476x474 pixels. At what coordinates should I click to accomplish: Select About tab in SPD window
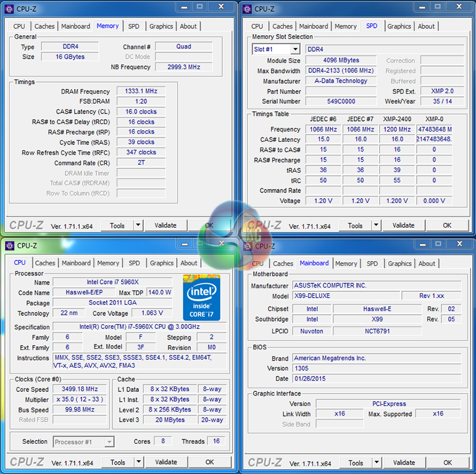pyautogui.click(x=426, y=27)
